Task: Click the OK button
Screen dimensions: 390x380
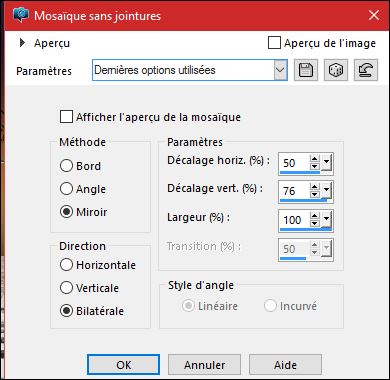Action: click(123, 365)
